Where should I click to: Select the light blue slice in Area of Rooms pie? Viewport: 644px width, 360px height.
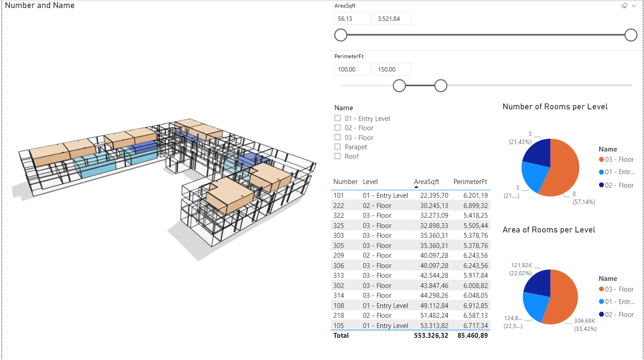(534, 306)
